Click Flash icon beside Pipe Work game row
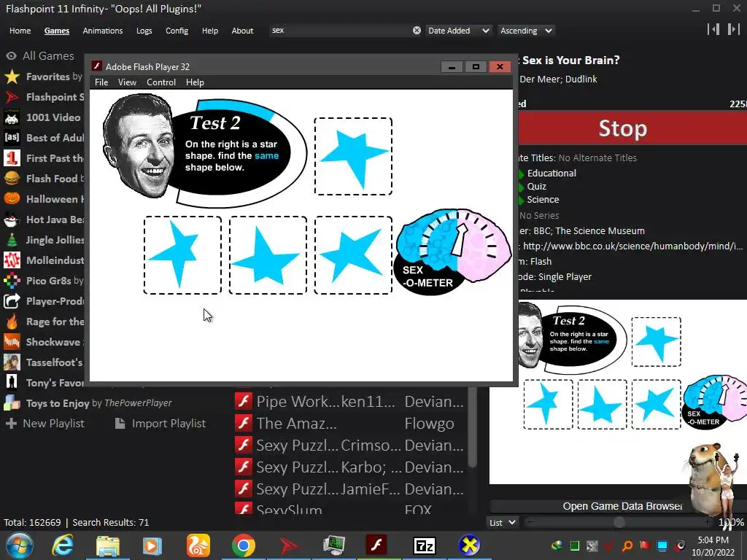This screenshot has height=560, width=747. (x=244, y=402)
